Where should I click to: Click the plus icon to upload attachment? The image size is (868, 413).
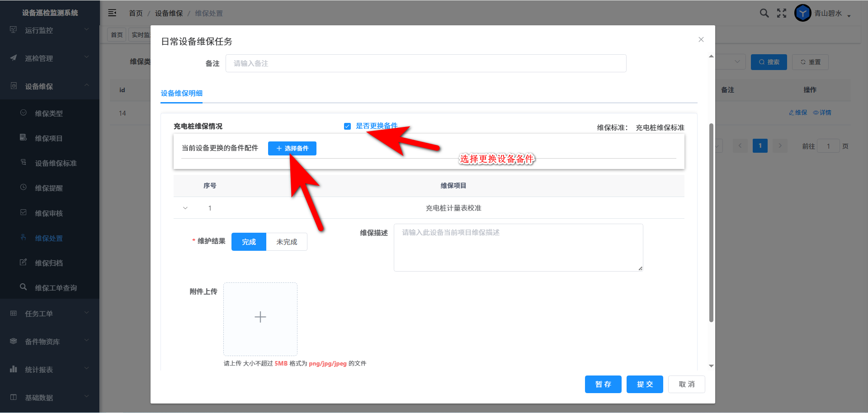[260, 317]
